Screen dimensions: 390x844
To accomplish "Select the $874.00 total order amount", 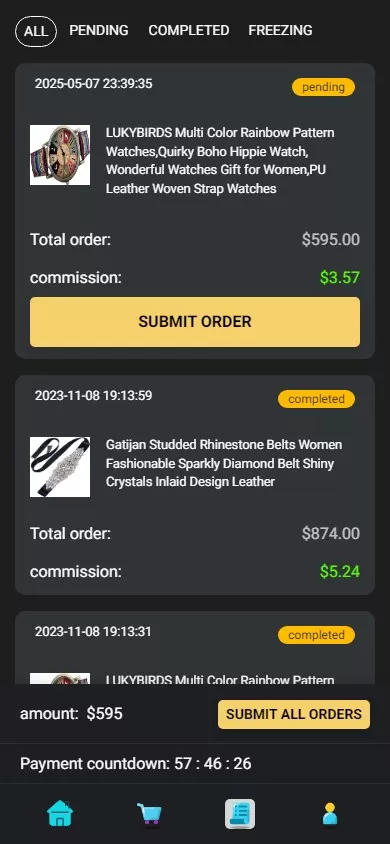I will click(x=331, y=533).
